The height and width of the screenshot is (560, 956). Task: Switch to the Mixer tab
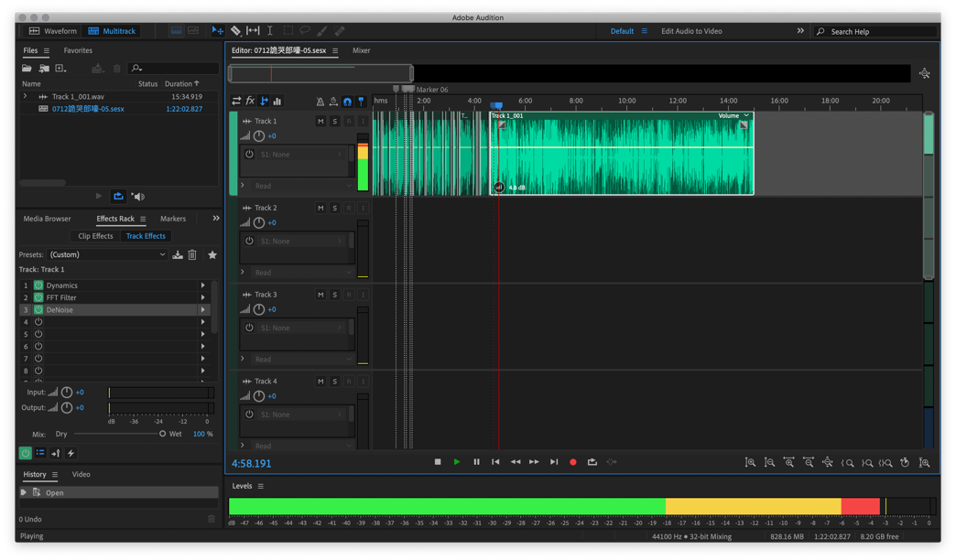[362, 50]
